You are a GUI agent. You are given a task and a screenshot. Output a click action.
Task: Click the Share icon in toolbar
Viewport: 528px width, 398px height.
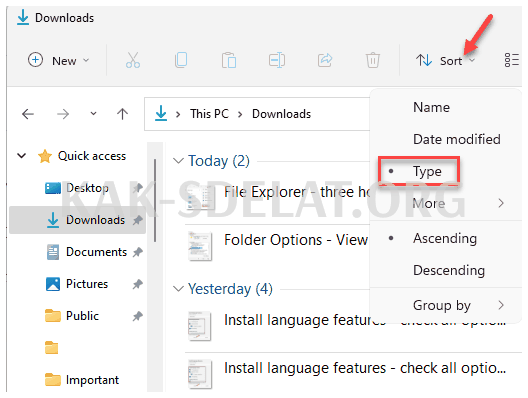coord(325,60)
